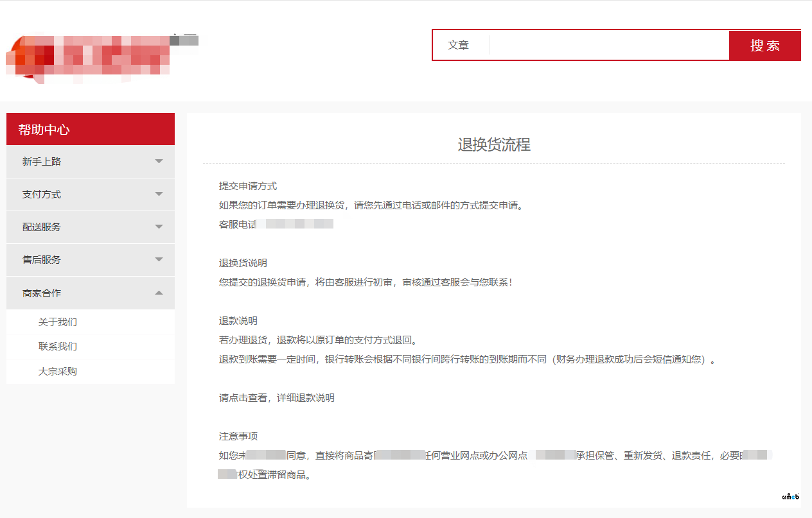This screenshot has width=812, height=518.
Task: Select the 支付方式 menu label
Action: (x=42, y=194)
